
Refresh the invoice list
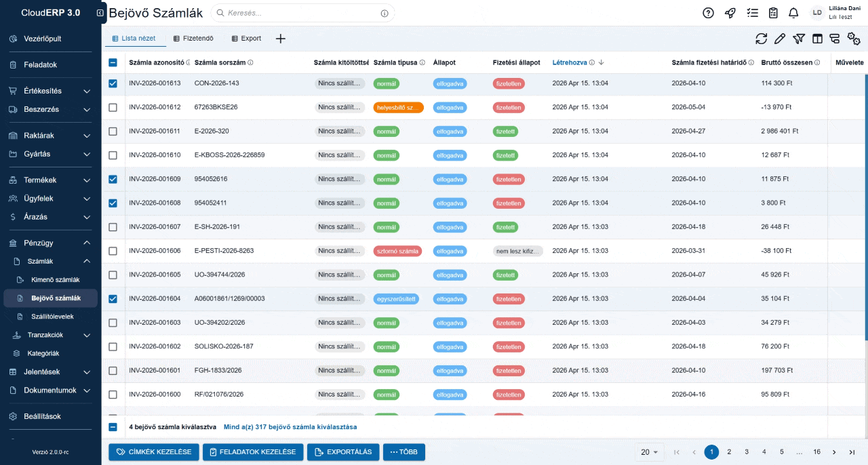pyautogui.click(x=761, y=39)
